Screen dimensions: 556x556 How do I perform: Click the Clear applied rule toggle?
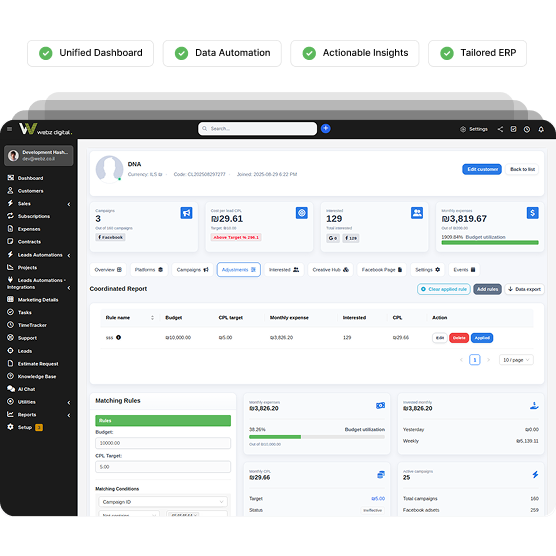coord(444,289)
